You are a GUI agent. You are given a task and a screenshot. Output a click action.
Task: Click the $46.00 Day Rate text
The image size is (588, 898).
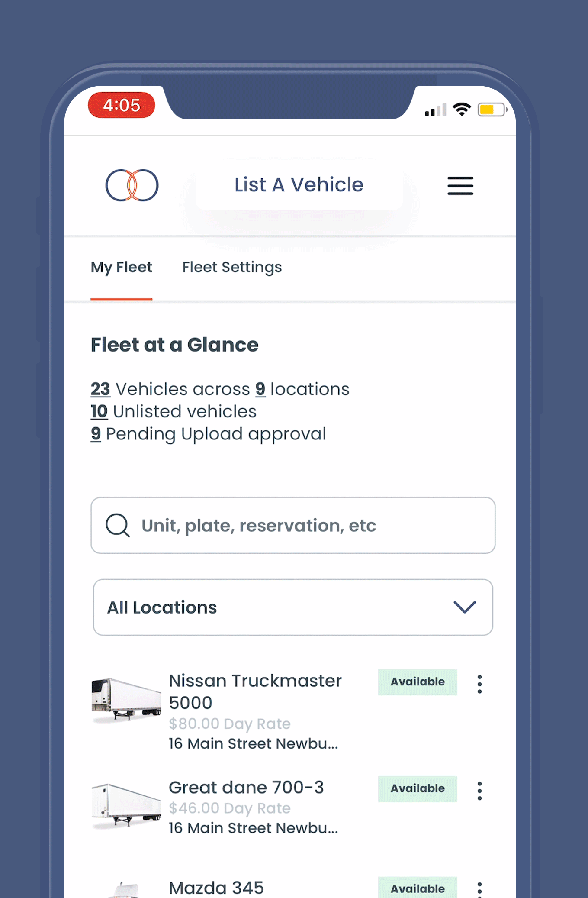click(230, 808)
